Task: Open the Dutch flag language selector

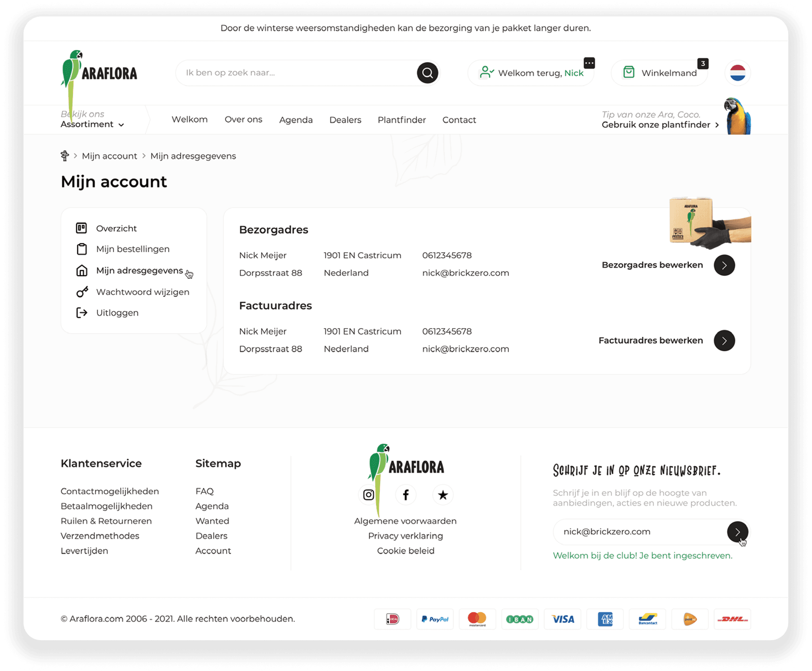Action: point(737,73)
